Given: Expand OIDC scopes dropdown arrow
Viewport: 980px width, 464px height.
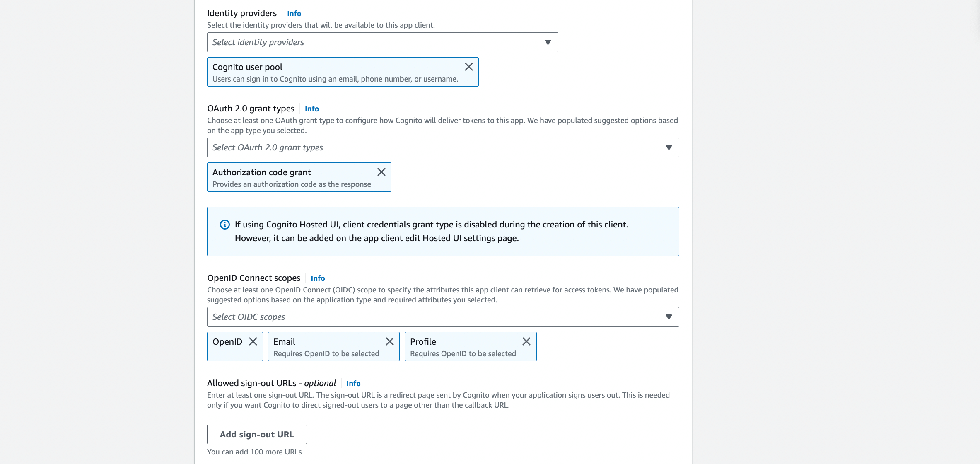Looking at the screenshot, I should pos(669,317).
